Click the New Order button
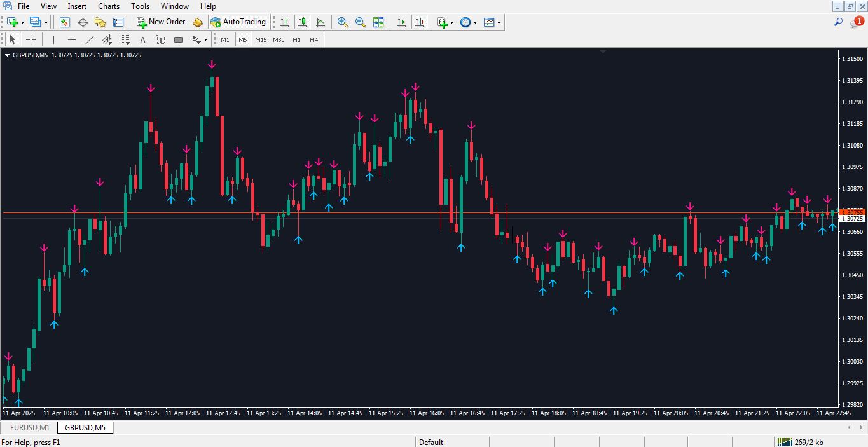The image size is (868, 447). coord(161,22)
